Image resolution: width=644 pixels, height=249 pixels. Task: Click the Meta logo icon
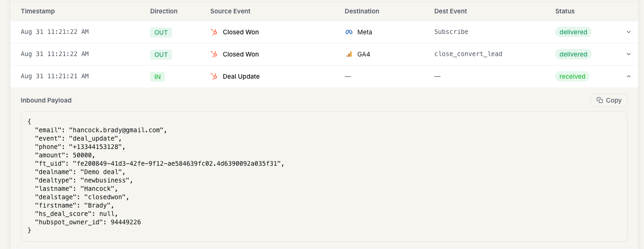(x=349, y=32)
